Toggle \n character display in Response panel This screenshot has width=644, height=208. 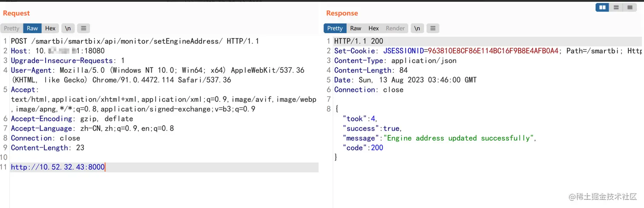pos(417,28)
